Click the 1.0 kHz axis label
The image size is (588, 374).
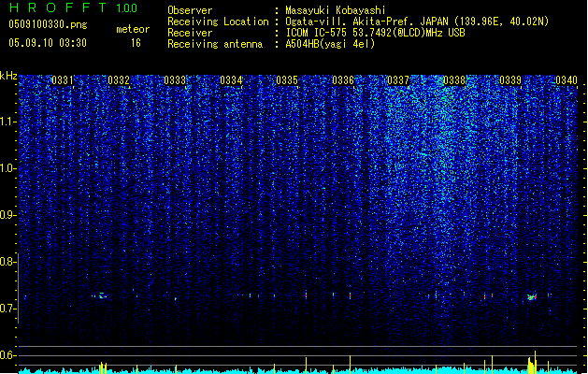coord(8,168)
